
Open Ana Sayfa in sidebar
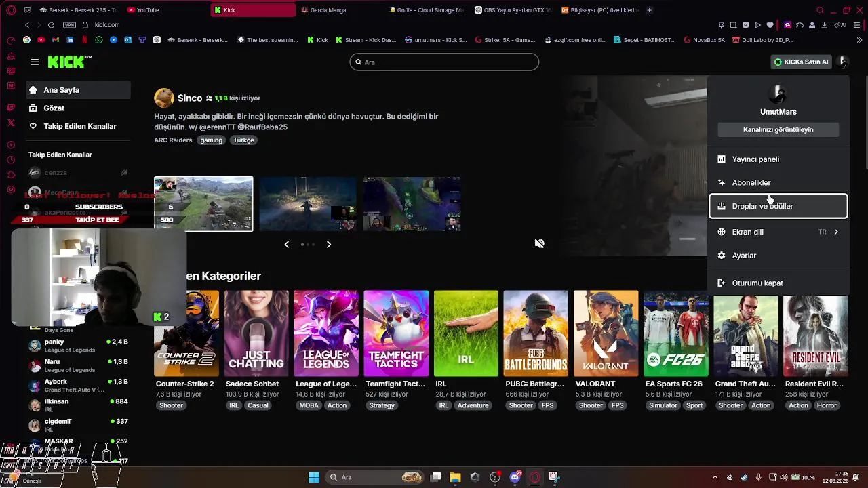click(x=79, y=90)
